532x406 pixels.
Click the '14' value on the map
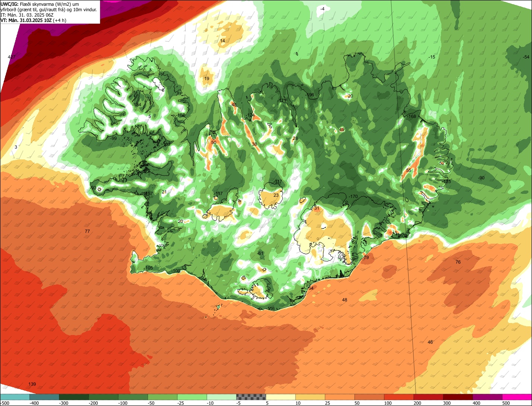click(x=222, y=41)
